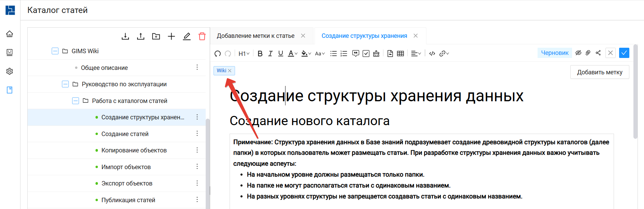The image size is (644, 209).
Task: Add a new folder to the catalog
Action: tap(156, 36)
